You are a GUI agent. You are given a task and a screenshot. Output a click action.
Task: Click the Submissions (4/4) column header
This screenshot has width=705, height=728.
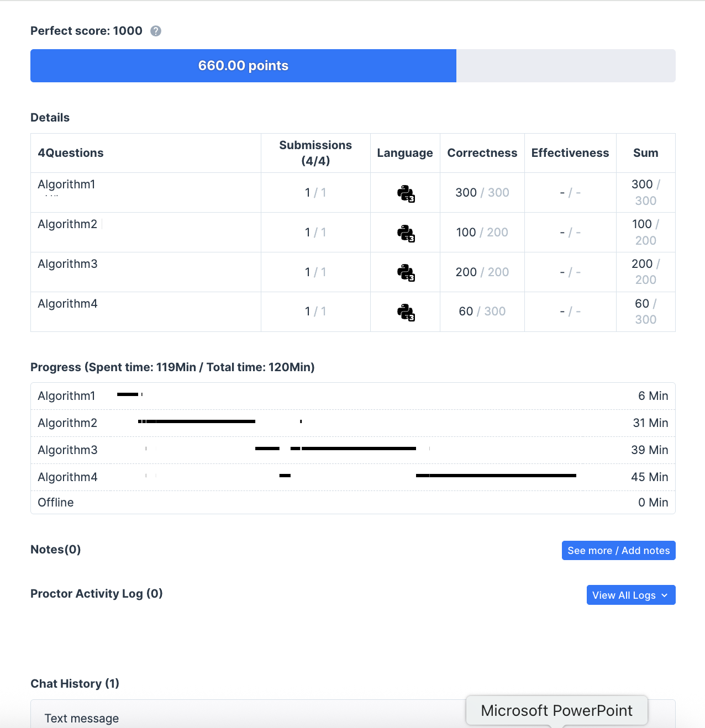(x=315, y=153)
